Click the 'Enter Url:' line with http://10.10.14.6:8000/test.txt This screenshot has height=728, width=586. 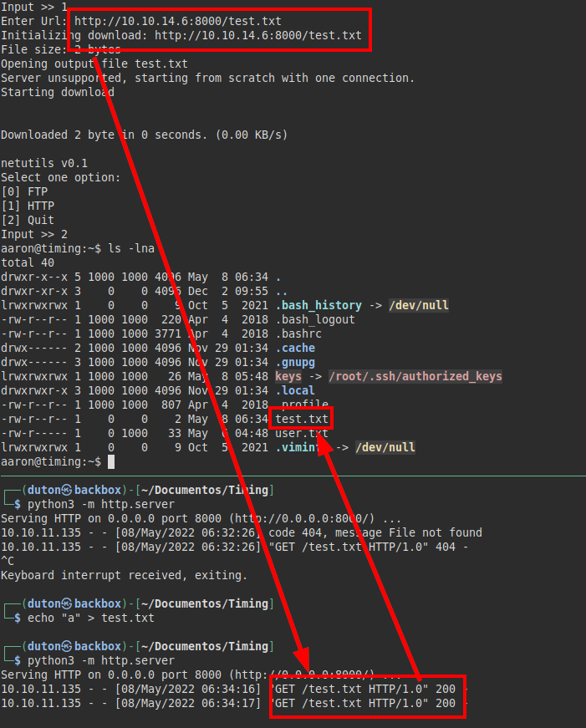[x=141, y=22]
